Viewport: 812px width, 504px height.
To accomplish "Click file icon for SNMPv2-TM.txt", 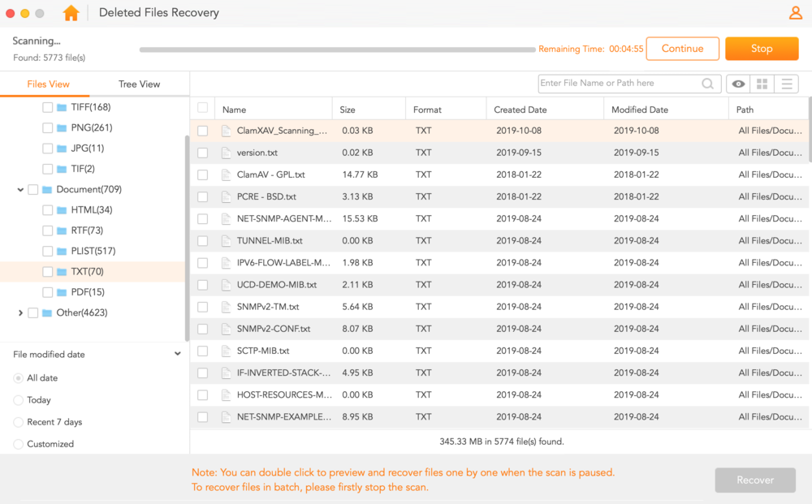I will pos(226,307).
